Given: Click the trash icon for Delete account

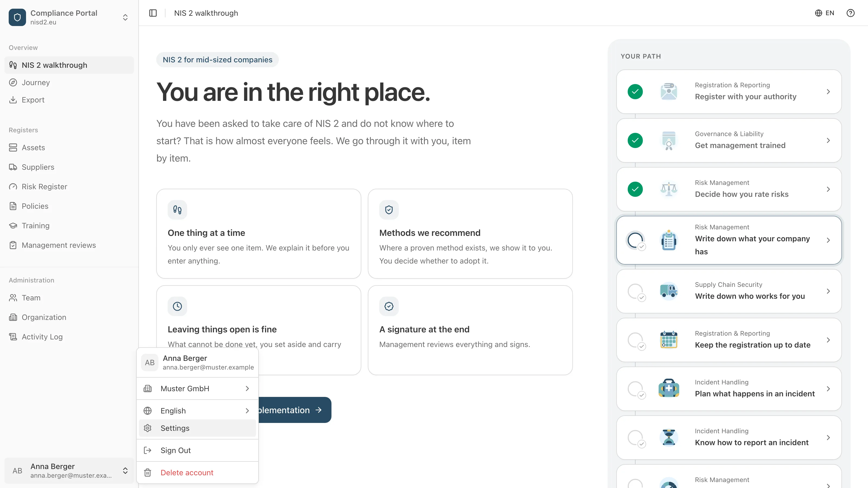Looking at the screenshot, I should 148,473.
